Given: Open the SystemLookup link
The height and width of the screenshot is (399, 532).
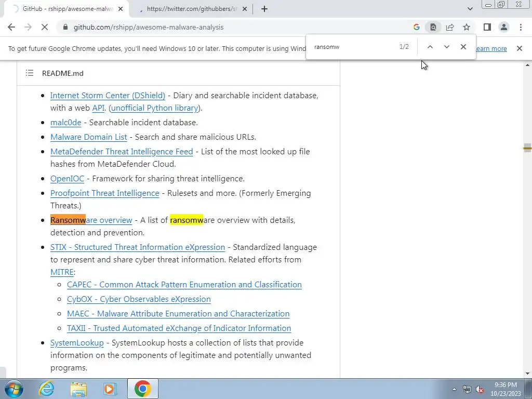Looking at the screenshot, I should point(77,343).
